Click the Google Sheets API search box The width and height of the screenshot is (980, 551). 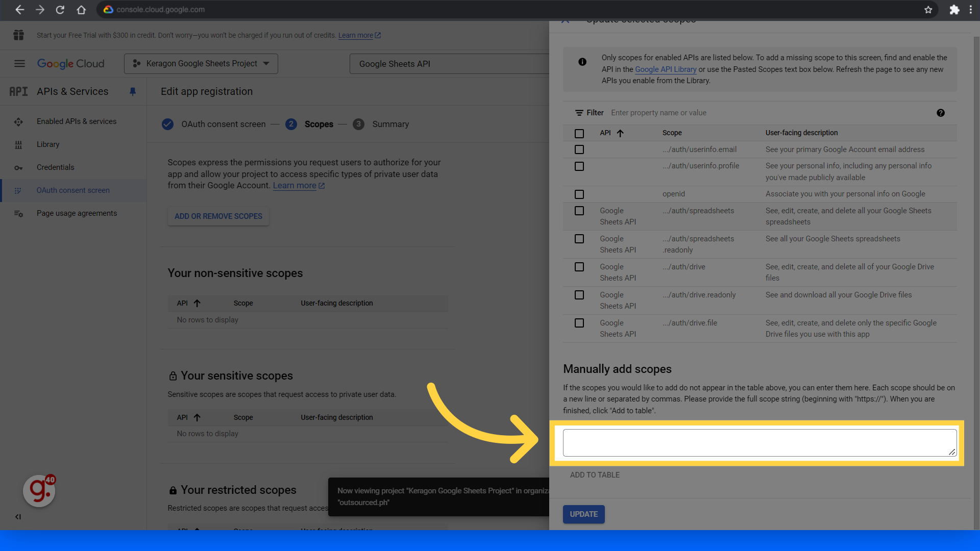449,64
